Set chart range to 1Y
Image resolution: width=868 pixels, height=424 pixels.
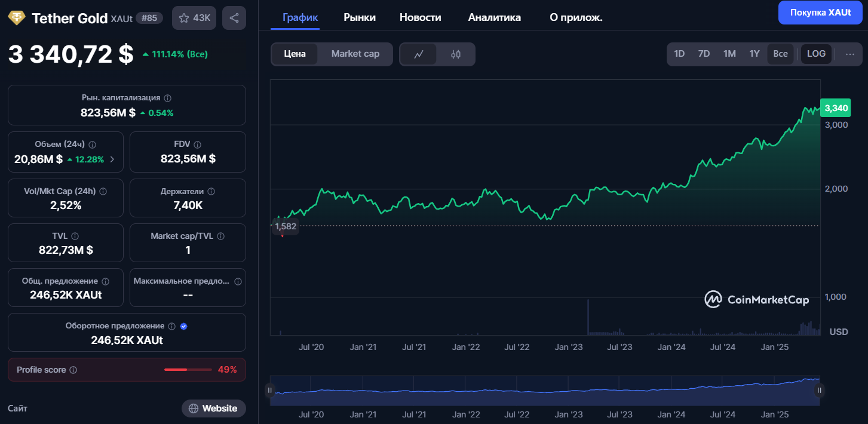[754, 54]
